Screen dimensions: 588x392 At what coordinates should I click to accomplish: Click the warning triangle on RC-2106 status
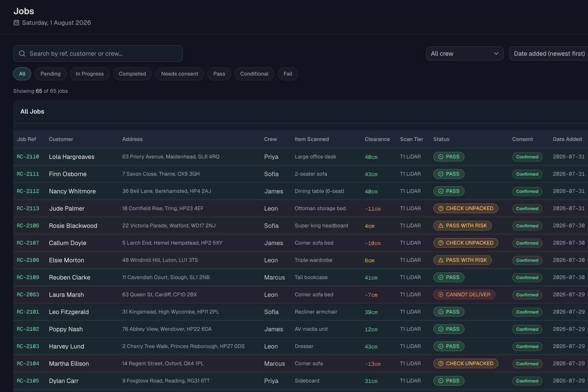[441, 226]
